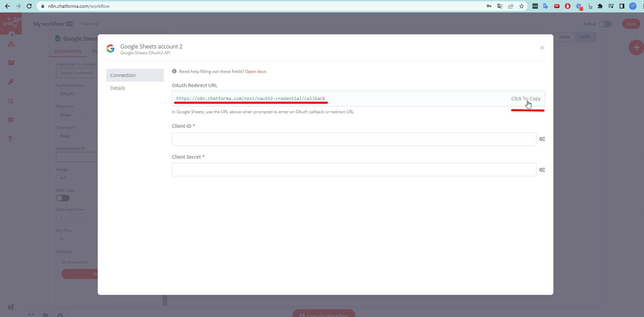Expand the n8n sidebar chevron
Viewport: 644px width, 317px height.
[x=12, y=34]
